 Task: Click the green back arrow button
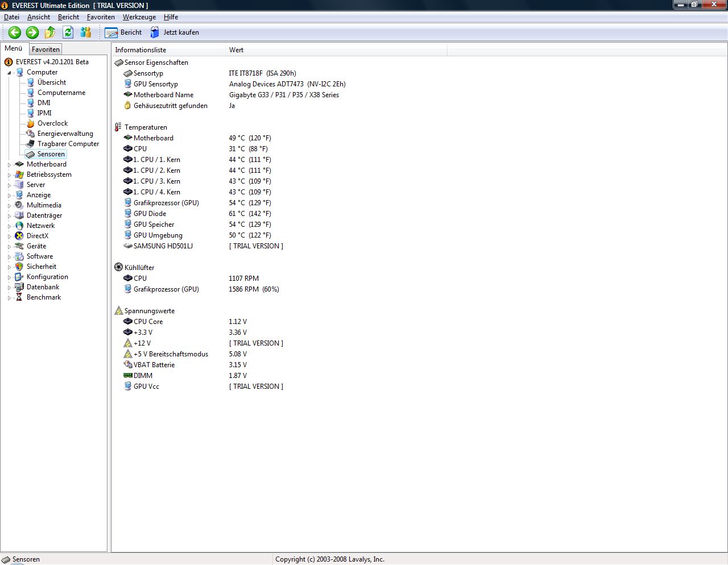tap(14, 32)
